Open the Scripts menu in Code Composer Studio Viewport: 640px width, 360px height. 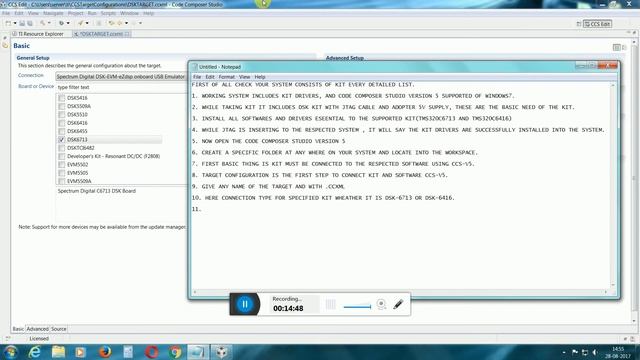(x=108, y=13)
